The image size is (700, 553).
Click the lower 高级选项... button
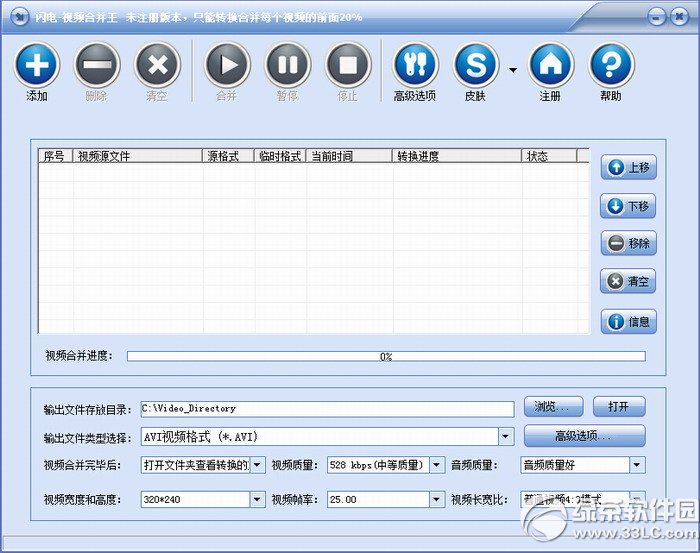584,436
